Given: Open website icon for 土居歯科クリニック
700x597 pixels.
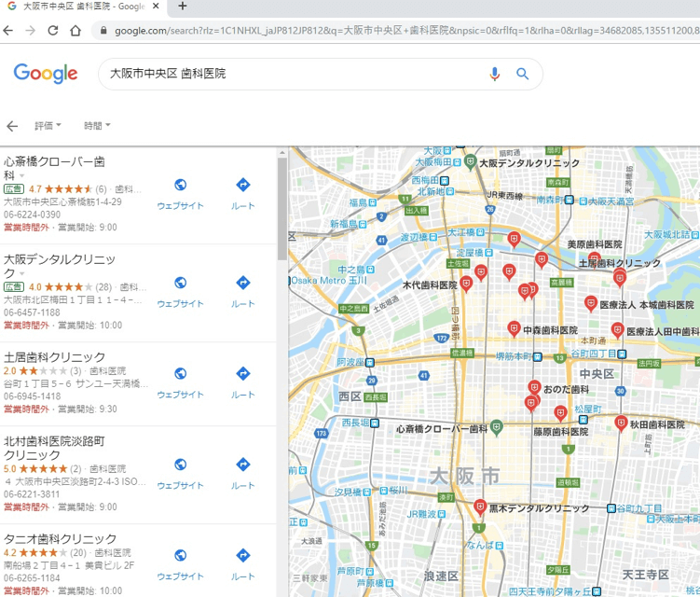Looking at the screenshot, I should point(180,373).
